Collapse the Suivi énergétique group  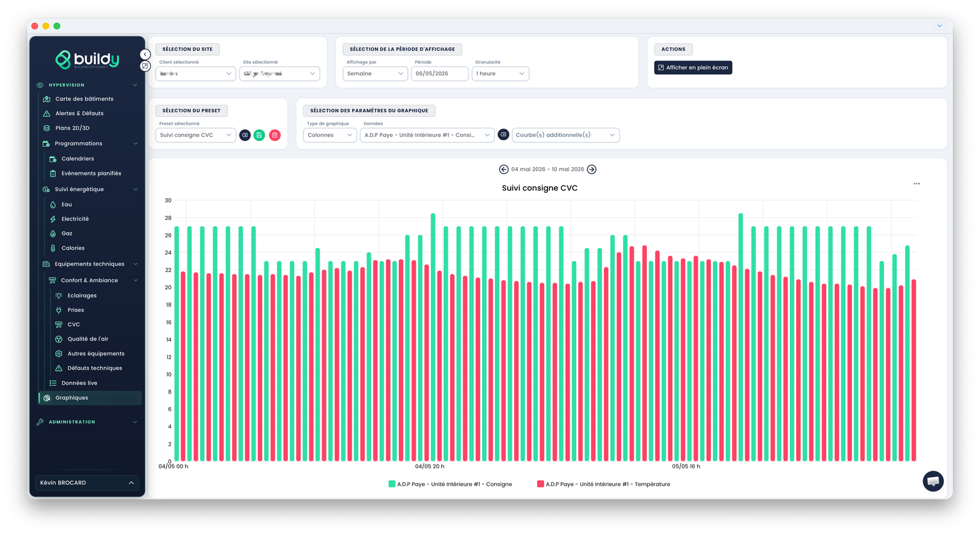(x=135, y=189)
